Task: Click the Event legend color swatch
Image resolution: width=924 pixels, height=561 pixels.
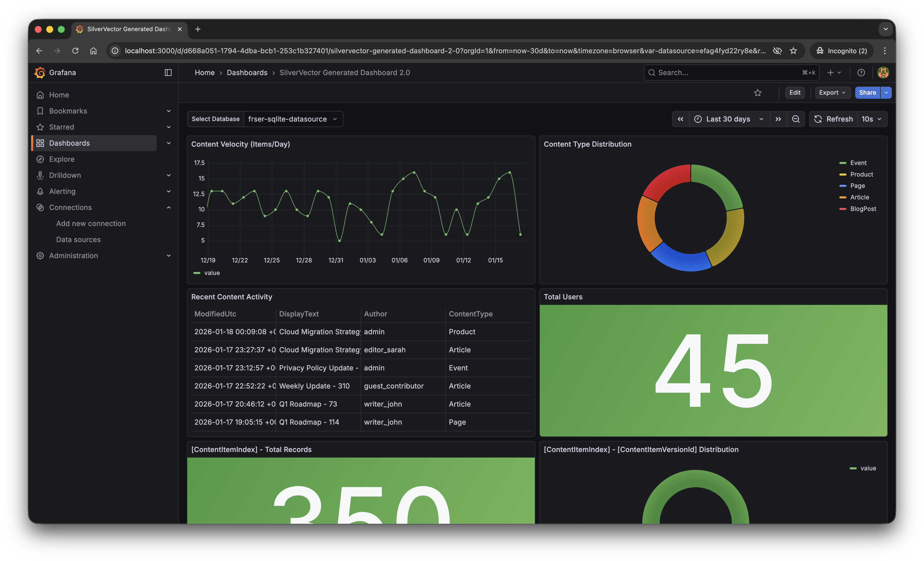Action: click(x=843, y=163)
